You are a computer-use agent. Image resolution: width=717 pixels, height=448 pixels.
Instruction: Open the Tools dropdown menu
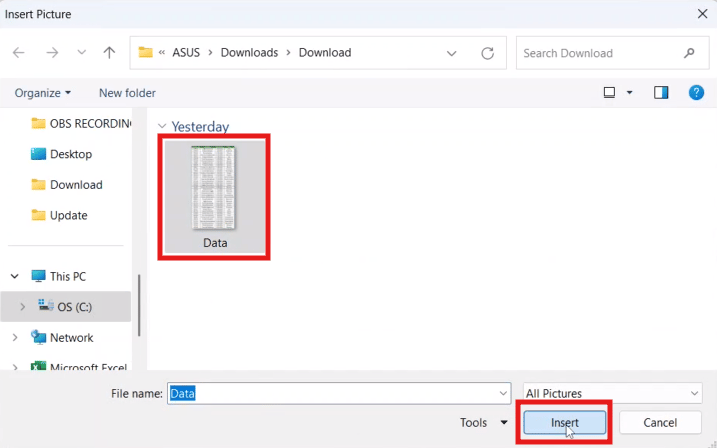(484, 422)
